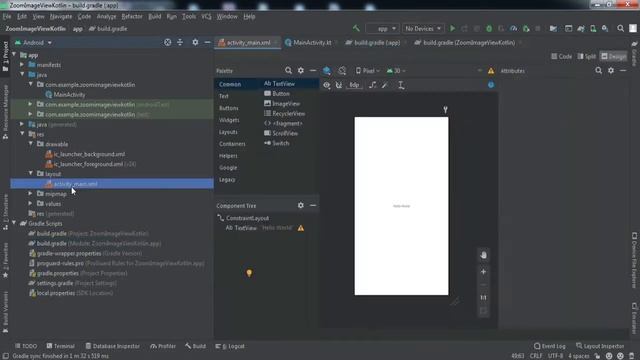Expand the manifests folder
The image size is (640, 360).
point(22,64)
